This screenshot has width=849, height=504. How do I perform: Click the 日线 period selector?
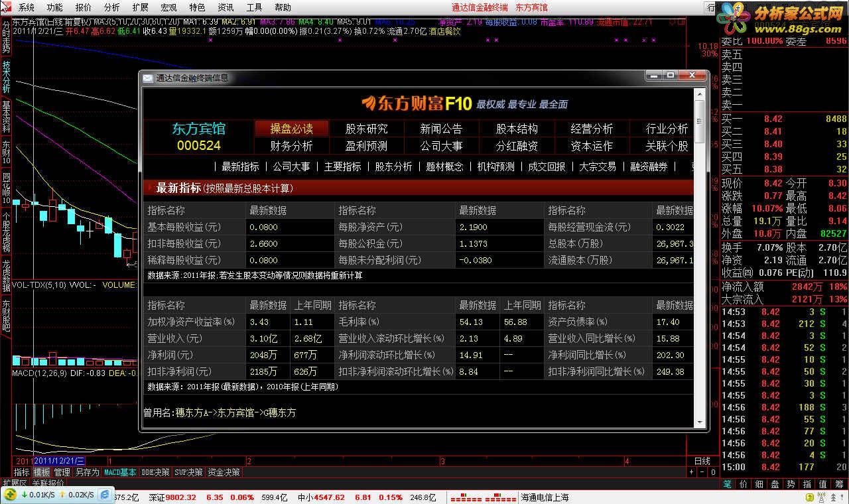(x=702, y=461)
